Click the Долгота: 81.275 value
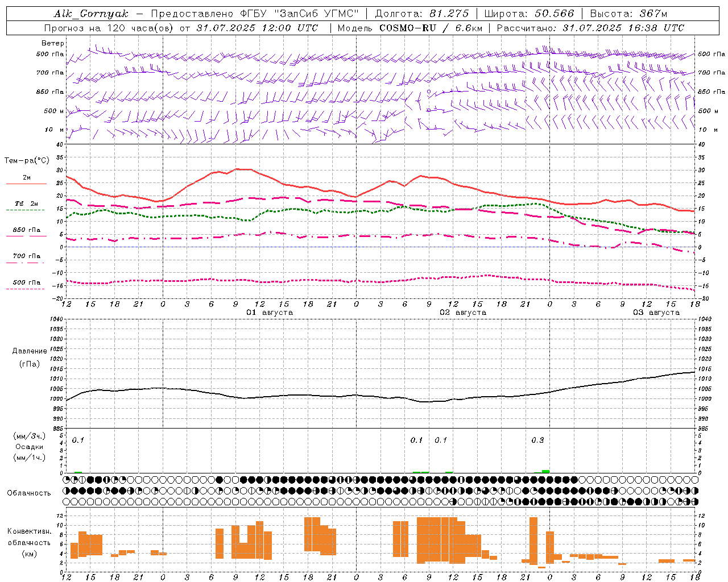This screenshot has width=728, height=582. point(422,14)
